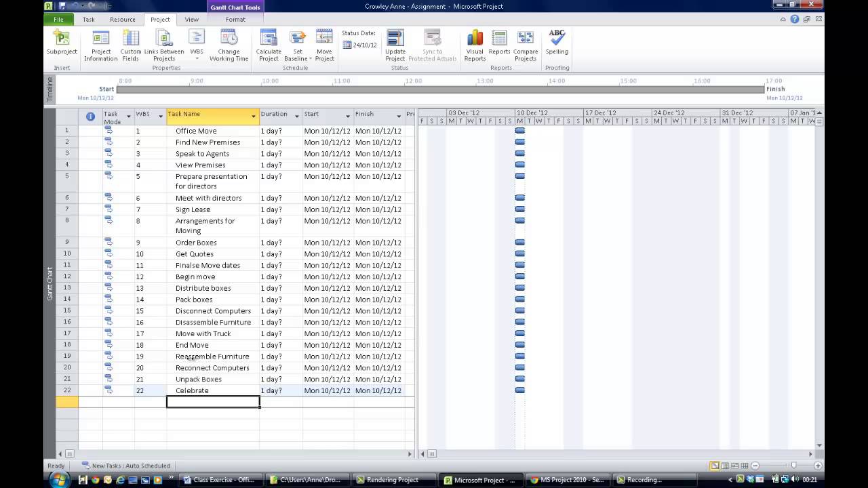
Task: Click Gantt bar for Unpack Boxes
Action: (x=520, y=379)
